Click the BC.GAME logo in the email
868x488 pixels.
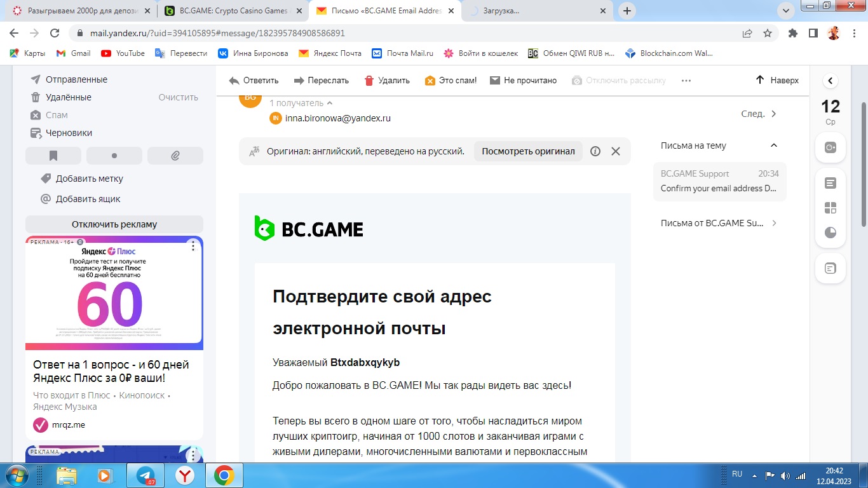pyautogui.click(x=309, y=228)
